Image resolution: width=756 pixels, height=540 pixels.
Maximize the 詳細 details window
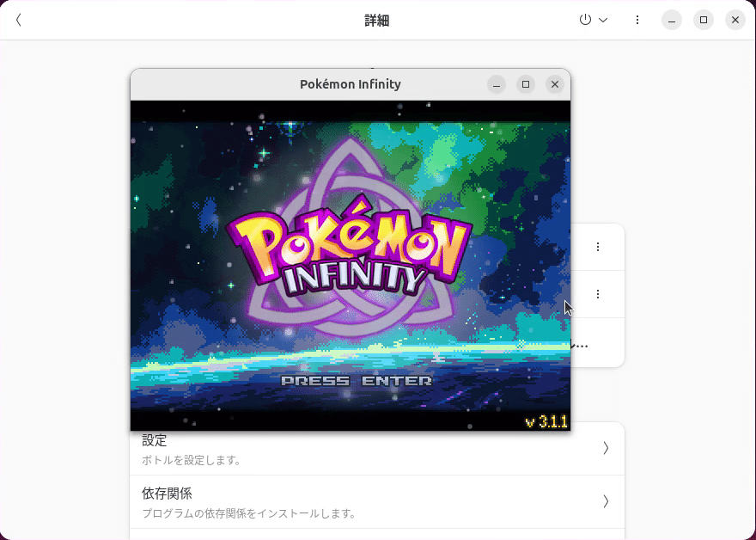tap(704, 20)
